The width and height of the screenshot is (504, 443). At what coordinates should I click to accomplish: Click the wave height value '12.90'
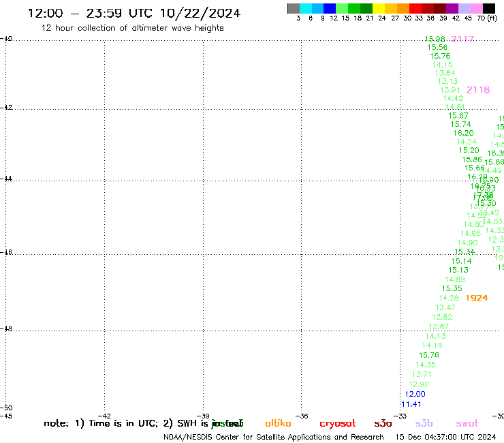pos(418,384)
